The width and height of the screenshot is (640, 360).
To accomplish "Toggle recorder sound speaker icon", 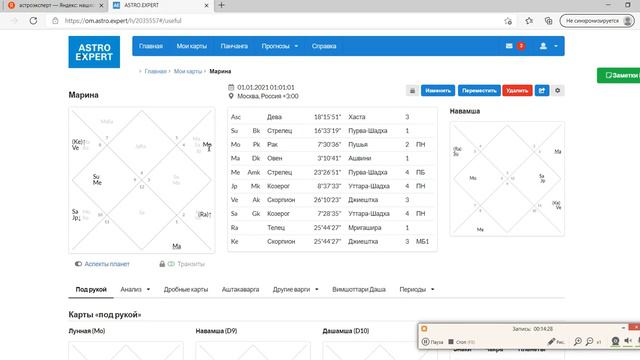I will [x=628, y=341].
